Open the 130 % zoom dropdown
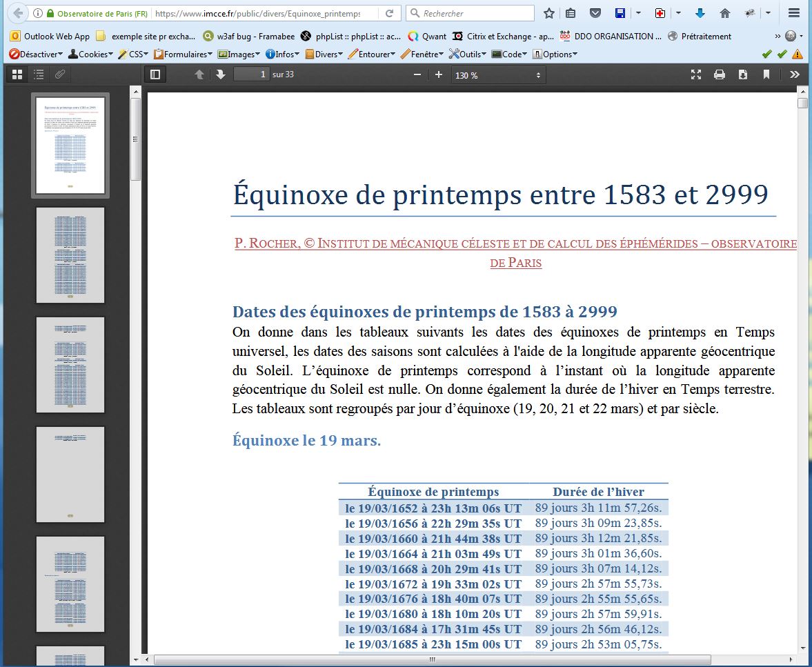812x667 pixels. [497, 75]
